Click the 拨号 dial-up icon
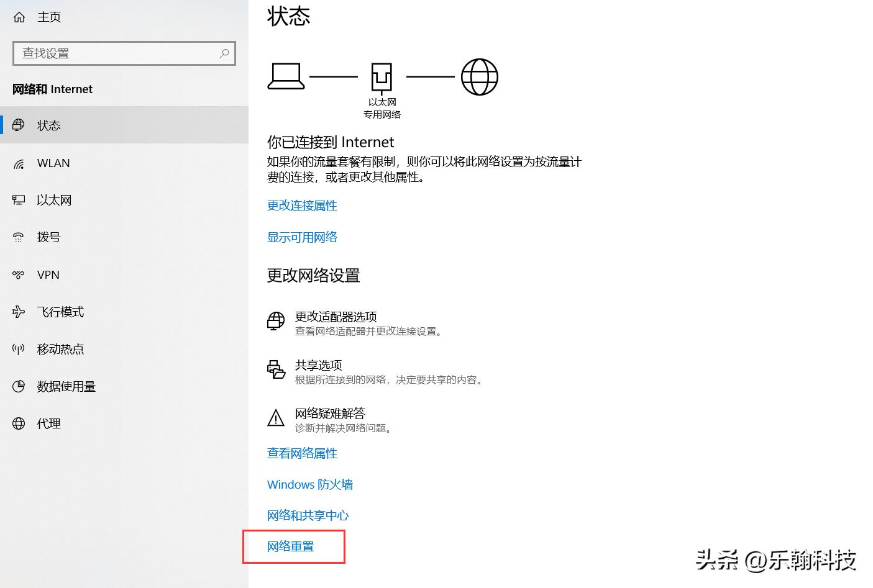 pyautogui.click(x=19, y=237)
